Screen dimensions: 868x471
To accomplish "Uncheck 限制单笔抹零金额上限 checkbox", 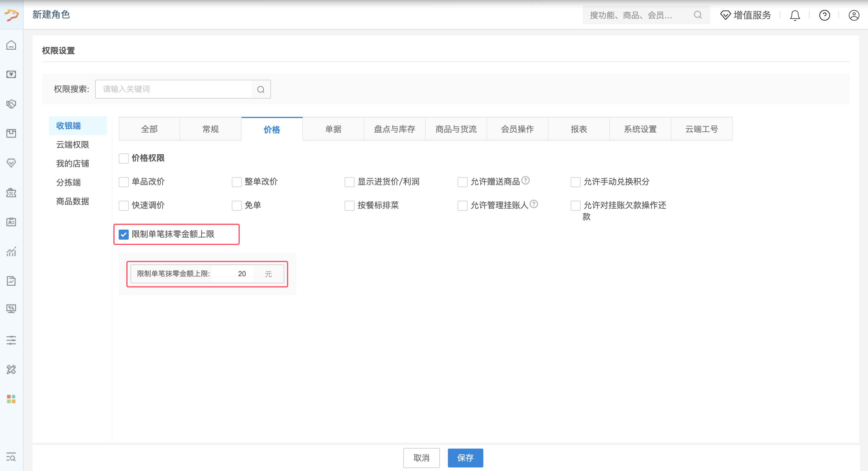I will point(124,234).
